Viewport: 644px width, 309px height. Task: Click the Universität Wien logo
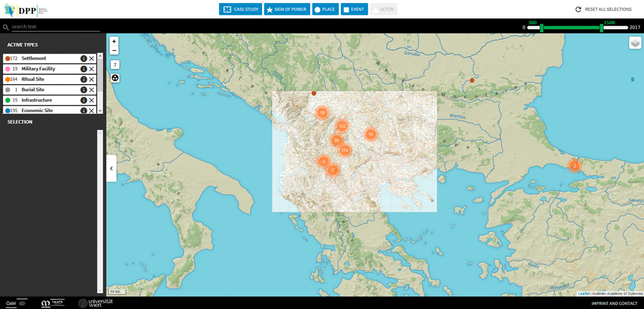(96, 303)
